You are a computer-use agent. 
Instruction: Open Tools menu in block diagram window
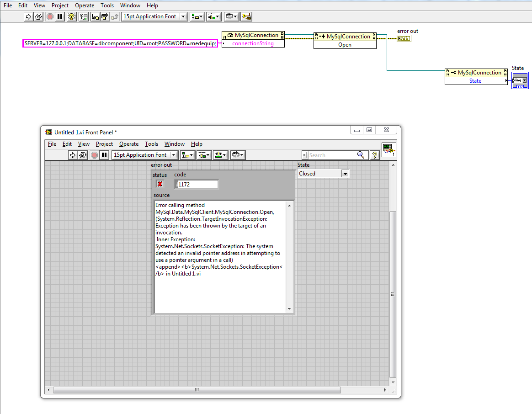tap(107, 5)
